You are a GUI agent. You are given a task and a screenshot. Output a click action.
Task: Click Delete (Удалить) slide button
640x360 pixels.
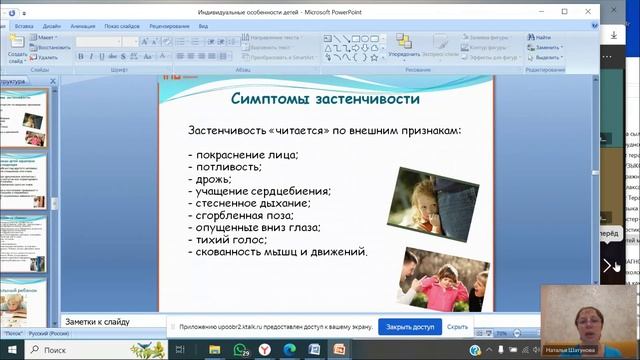44,58
